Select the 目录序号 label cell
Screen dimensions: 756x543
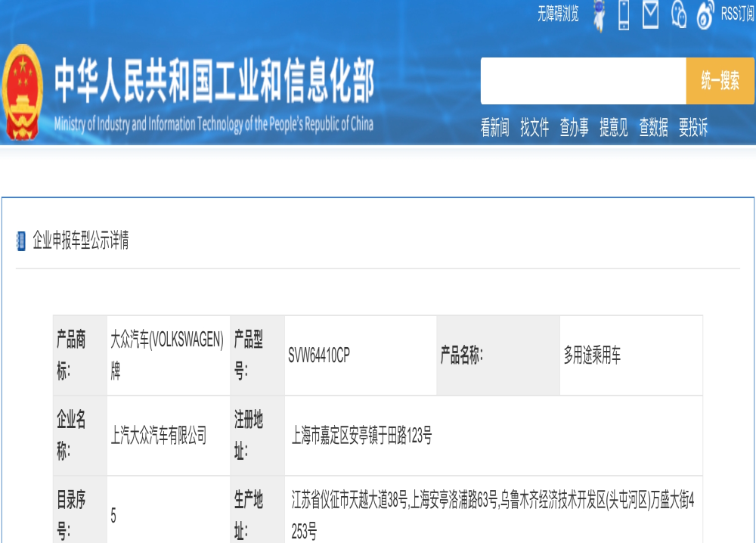pyautogui.click(x=80, y=510)
